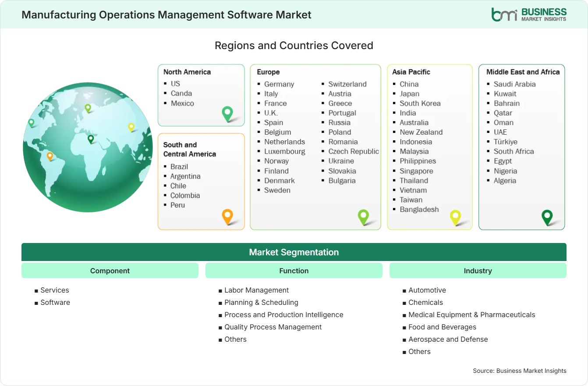Click the green pin in North America card
The height and width of the screenshot is (386, 588).
coord(227,114)
